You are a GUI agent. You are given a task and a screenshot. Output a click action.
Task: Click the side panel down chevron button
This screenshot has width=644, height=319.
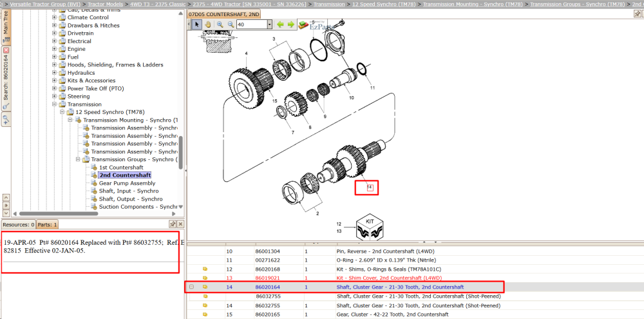6,213
